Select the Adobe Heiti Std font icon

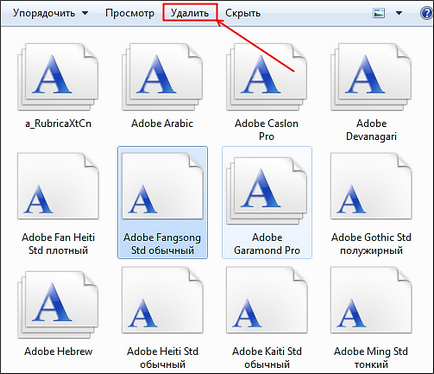162,300
